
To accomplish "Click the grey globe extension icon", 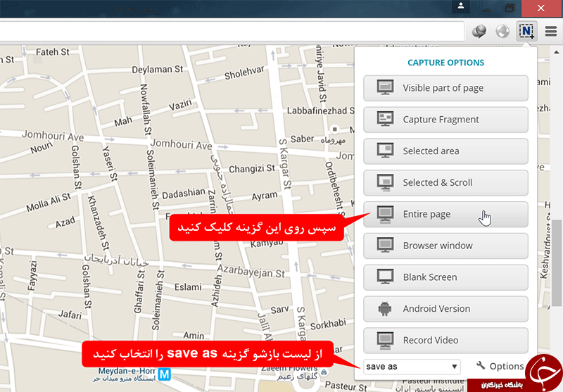I will pyautogui.click(x=502, y=31).
